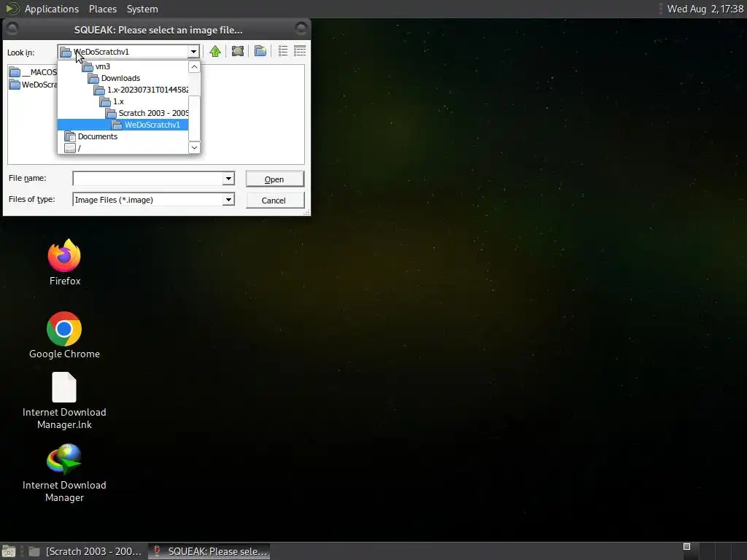Click the clock showing Wed Aug 2, 17:38
Viewport: 747px width, 560px height.
tap(705, 9)
